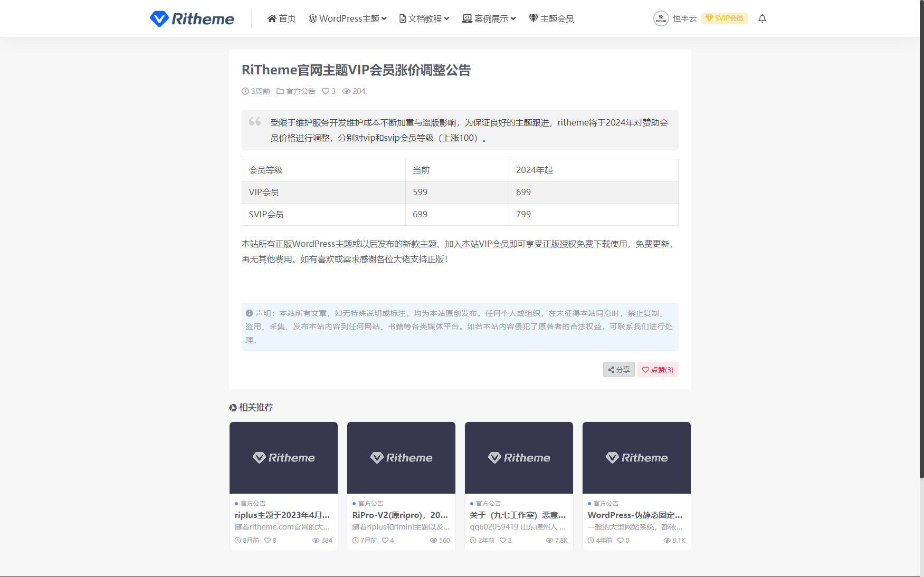The width and height of the screenshot is (924, 577).
Task: Open riplus主题于2023年4月 article title link
Action: click(282, 515)
